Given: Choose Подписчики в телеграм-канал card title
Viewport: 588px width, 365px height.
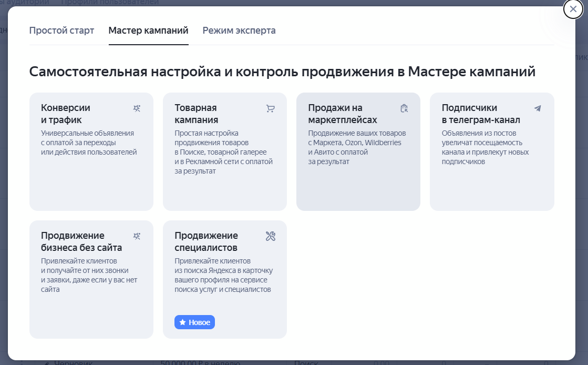Looking at the screenshot, I should pyautogui.click(x=481, y=114).
